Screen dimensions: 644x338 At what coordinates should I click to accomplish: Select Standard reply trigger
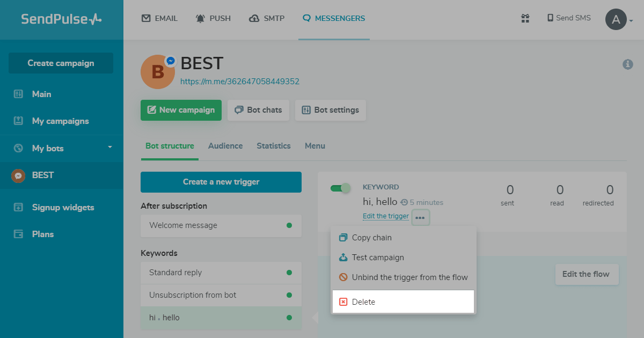[221, 273]
